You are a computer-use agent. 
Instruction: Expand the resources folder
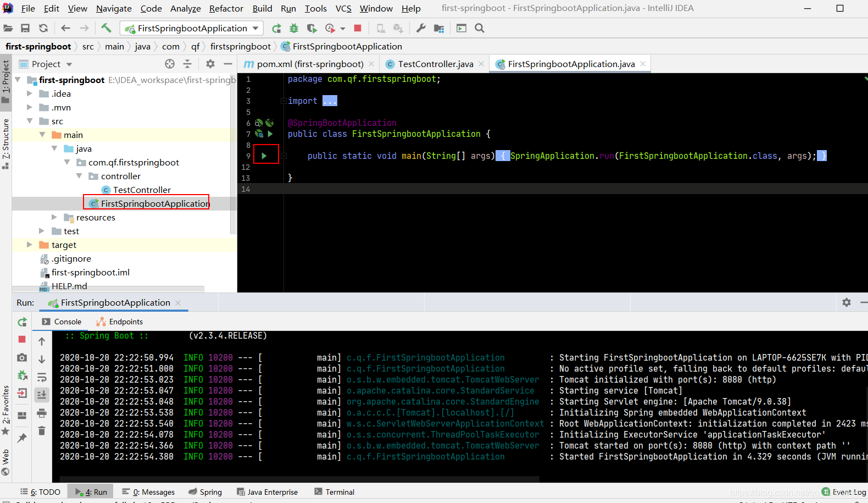(54, 217)
